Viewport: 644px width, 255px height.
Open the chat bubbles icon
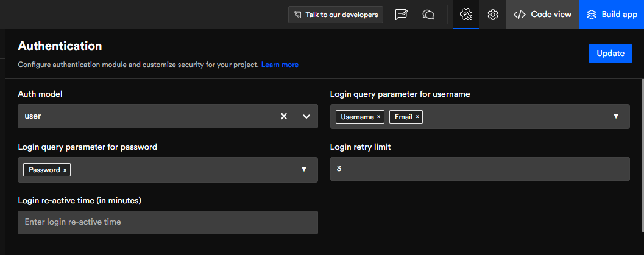(x=428, y=15)
